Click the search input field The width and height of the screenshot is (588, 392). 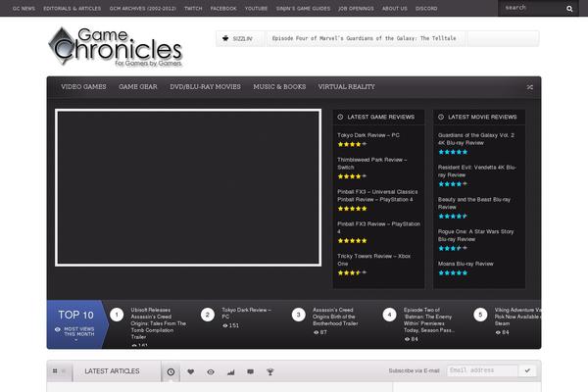point(532,8)
